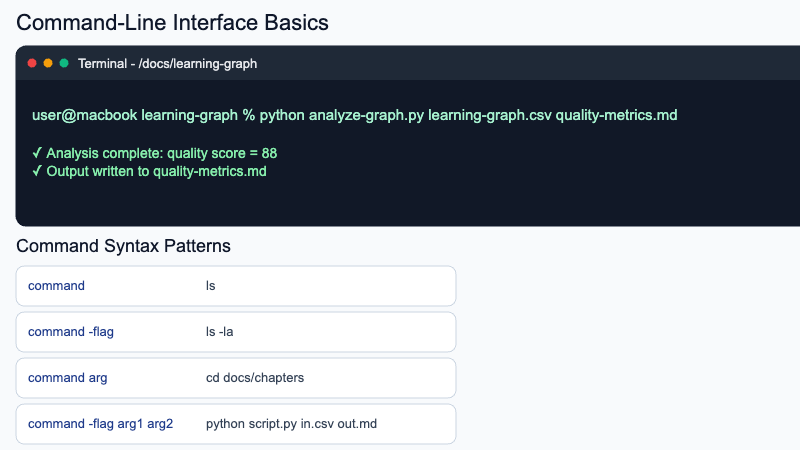Select the 'command -flag' pattern label
Image resolution: width=800 pixels, height=450 pixels.
(70, 332)
